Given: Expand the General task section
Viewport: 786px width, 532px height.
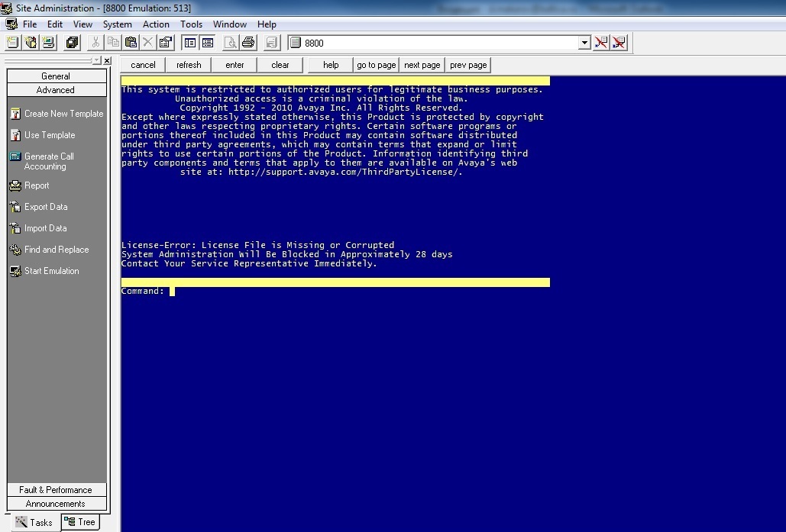Looking at the screenshot, I should pos(57,76).
